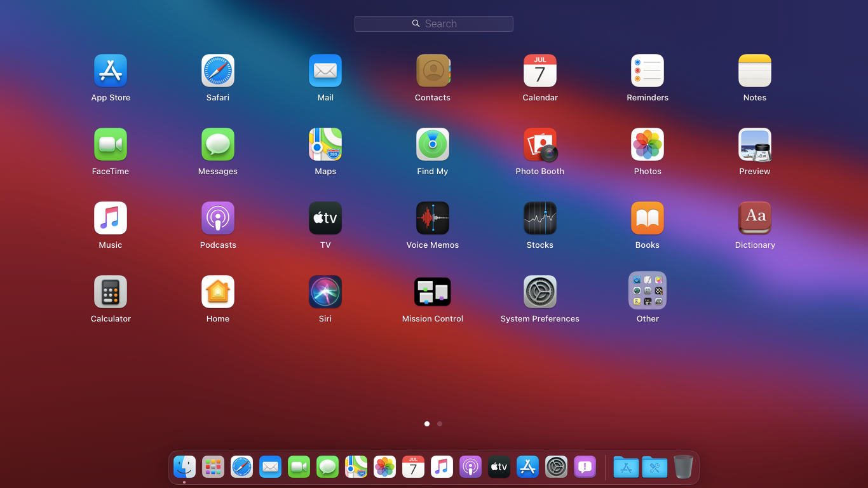
Task: Open Maps from the Dock
Action: pos(356,467)
